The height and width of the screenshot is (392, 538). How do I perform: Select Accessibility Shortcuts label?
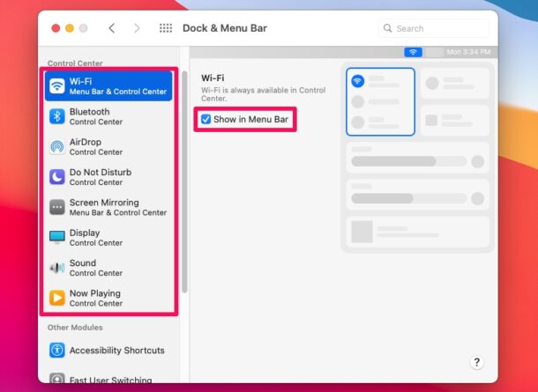tap(117, 351)
